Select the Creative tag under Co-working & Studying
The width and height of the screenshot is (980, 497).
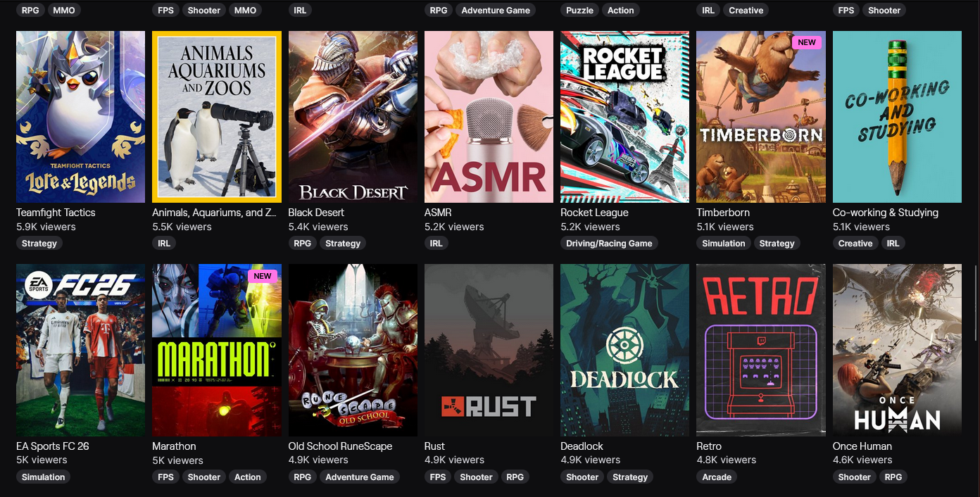pyautogui.click(x=855, y=244)
